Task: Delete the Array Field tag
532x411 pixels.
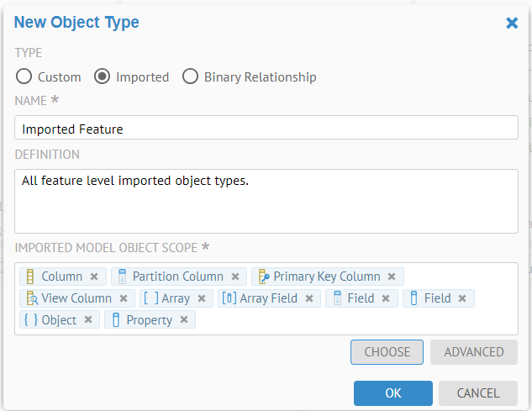Action: [308, 298]
